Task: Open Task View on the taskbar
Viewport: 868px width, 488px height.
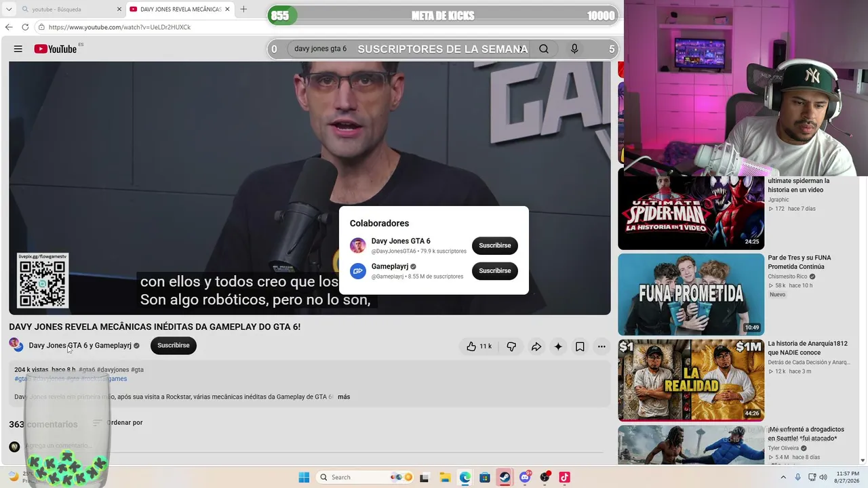Action: (x=425, y=477)
